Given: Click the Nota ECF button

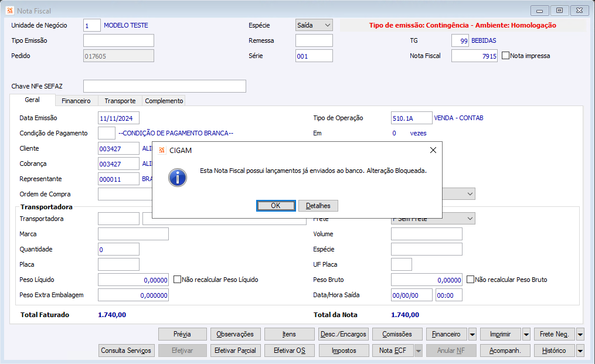Looking at the screenshot, I should tap(393, 351).
